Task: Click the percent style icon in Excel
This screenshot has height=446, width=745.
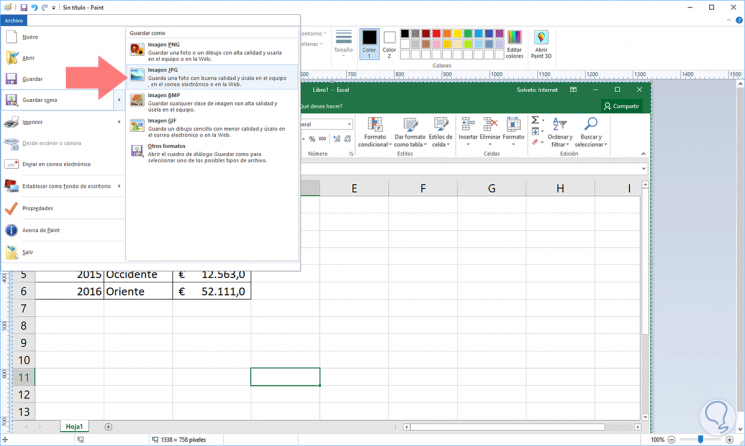Action: click(312, 139)
